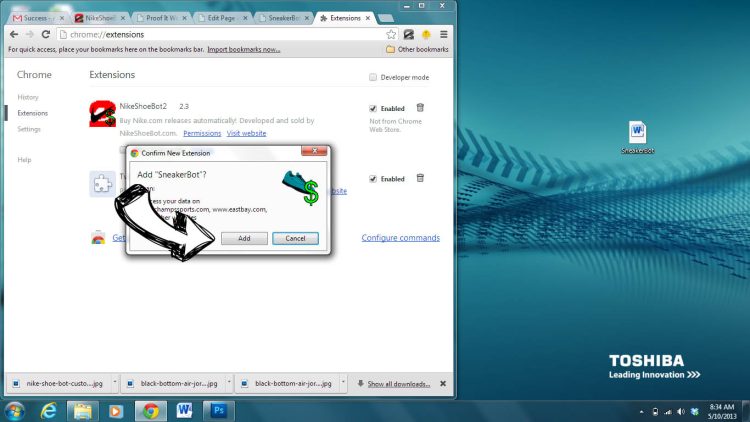Launch Photoshop from the taskbar
This screenshot has height=422, width=750.
[217, 410]
